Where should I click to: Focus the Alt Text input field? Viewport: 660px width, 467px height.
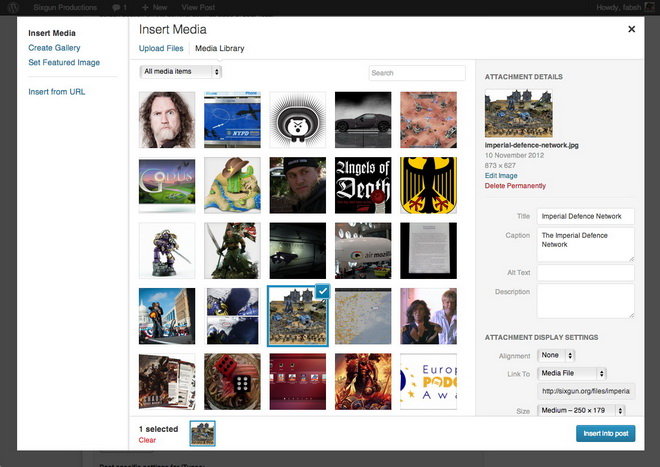point(585,272)
